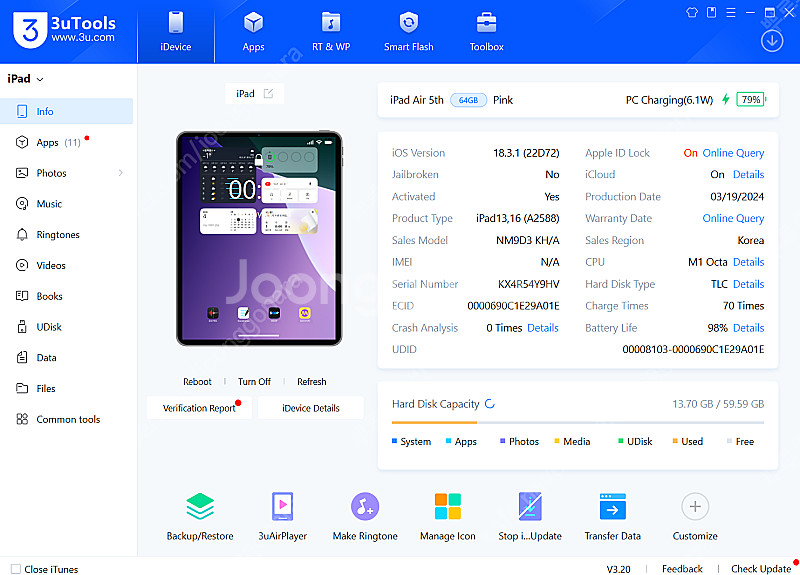Viewport: 800px width, 575px height.
Task: Open Online Query for Apple ID Lock
Action: pos(733,153)
